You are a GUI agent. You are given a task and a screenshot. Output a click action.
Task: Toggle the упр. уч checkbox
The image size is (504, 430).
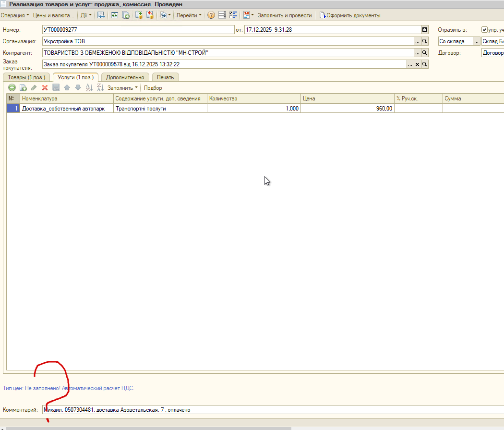click(x=484, y=30)
